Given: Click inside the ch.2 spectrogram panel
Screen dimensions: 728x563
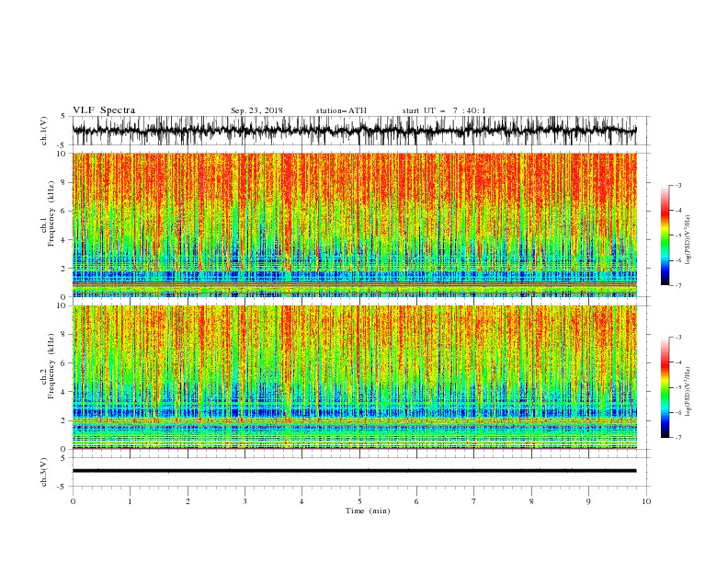Looking at the screenshot, I should tap(354, 377).
